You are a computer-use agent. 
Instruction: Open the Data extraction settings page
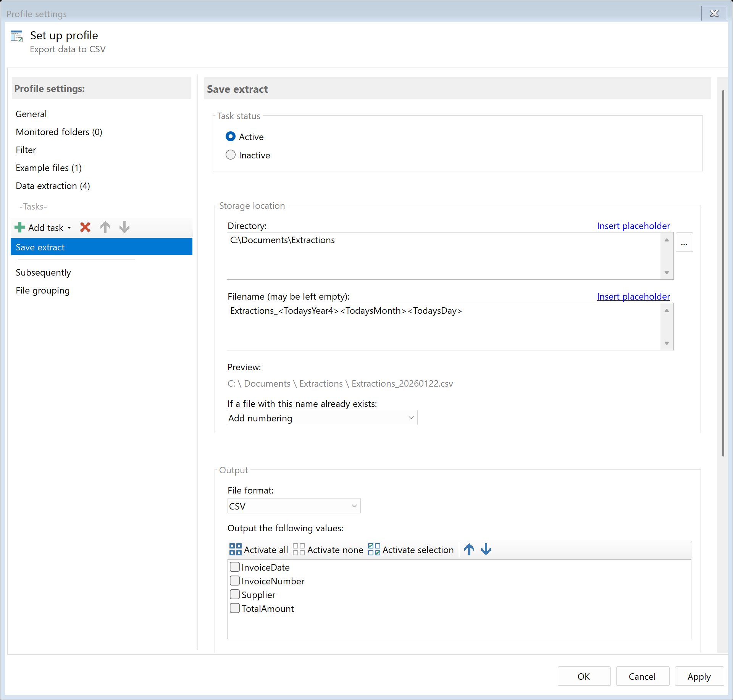[x=53, y=186]
